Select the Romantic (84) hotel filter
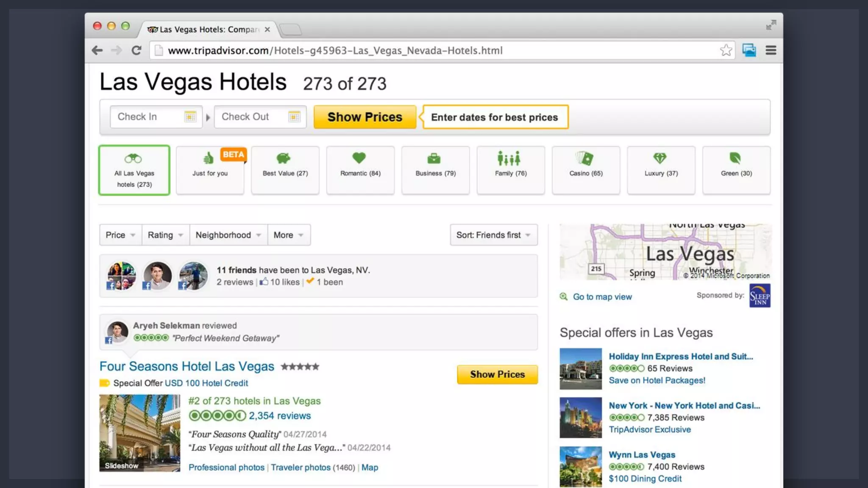Screen dimensions: 868x488 click(360, 170)
